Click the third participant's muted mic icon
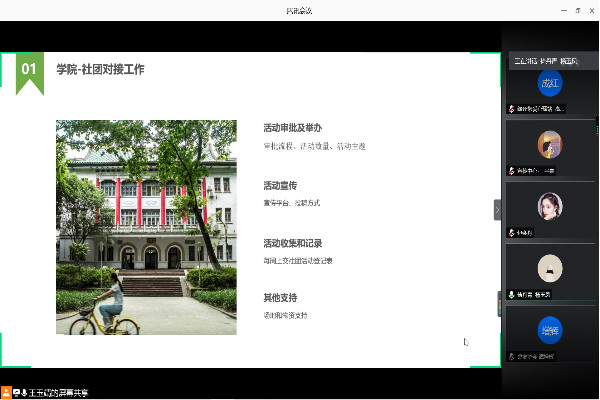Image resolution: width=600 pixels, height=400 pixels. (x=512, y=232)
